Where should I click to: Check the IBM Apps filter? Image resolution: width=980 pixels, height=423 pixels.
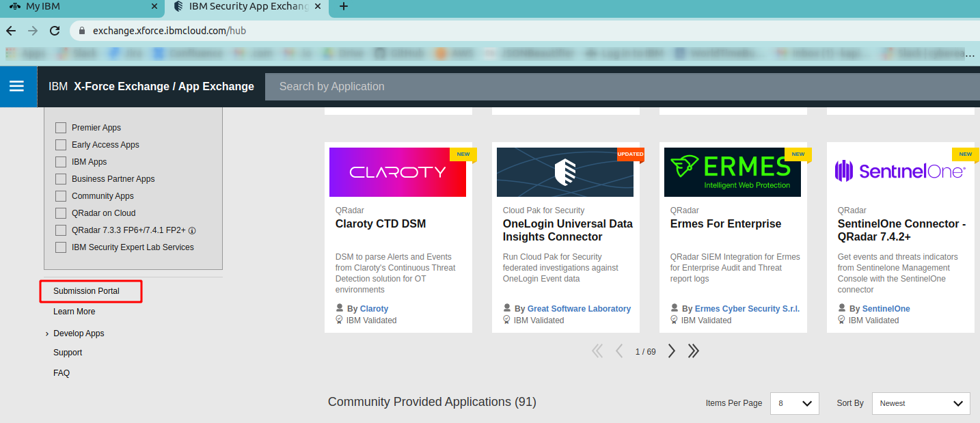coord(61,162)
